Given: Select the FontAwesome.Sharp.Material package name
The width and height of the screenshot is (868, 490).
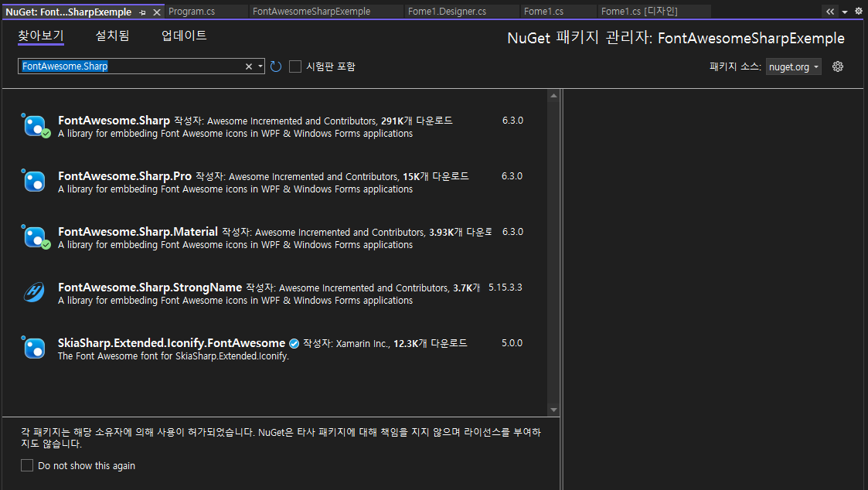Looking at the screenshot, I should tap(138, 231).
